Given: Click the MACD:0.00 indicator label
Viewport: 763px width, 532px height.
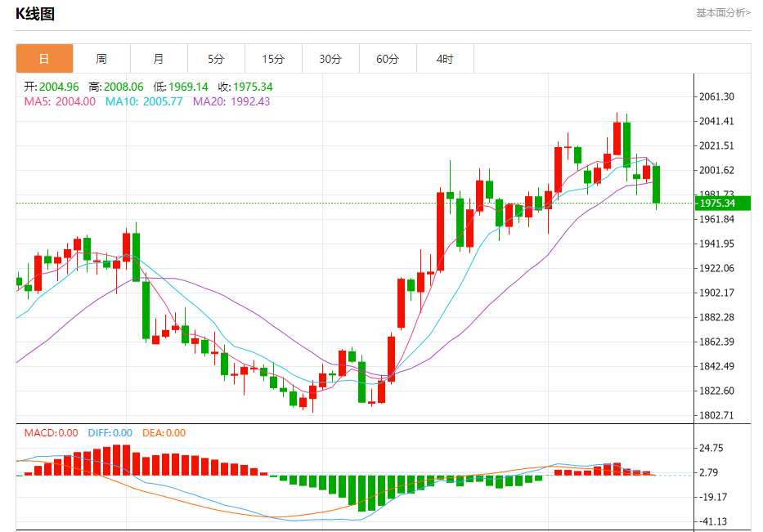Looking at the screenshot, I should click(51, 433).
